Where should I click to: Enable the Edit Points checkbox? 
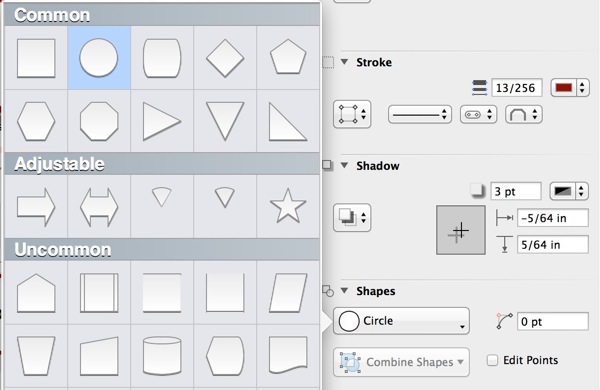tap(492, 360)
